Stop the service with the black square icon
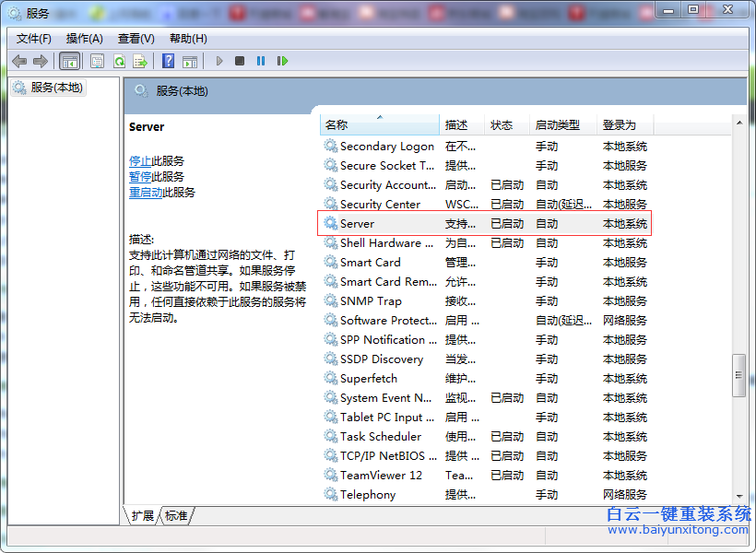The width and height of the screenshot is (756, 553). click(239, 61)
